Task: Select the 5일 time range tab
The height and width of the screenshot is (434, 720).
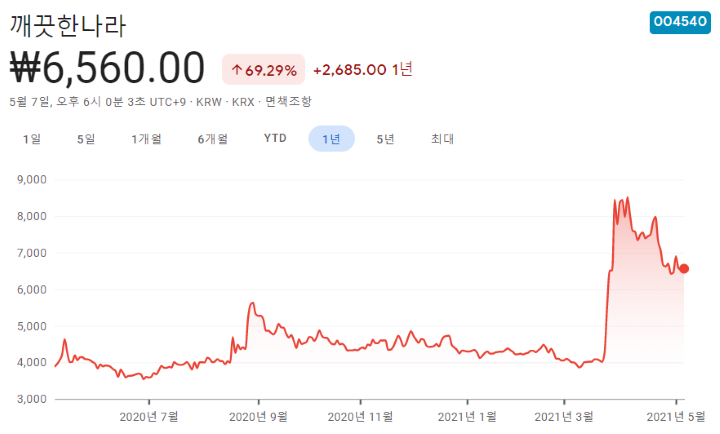Action: tap(86, 139)
